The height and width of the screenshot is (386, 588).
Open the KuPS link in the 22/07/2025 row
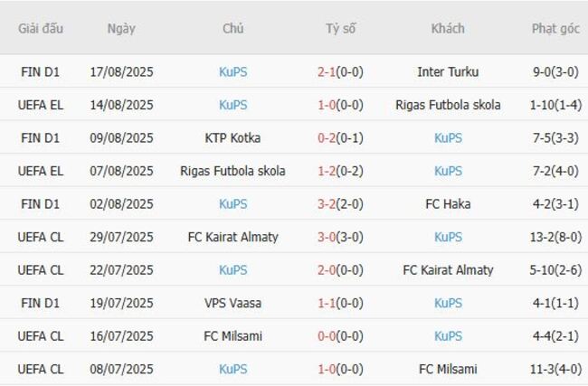tap(232, 269)
